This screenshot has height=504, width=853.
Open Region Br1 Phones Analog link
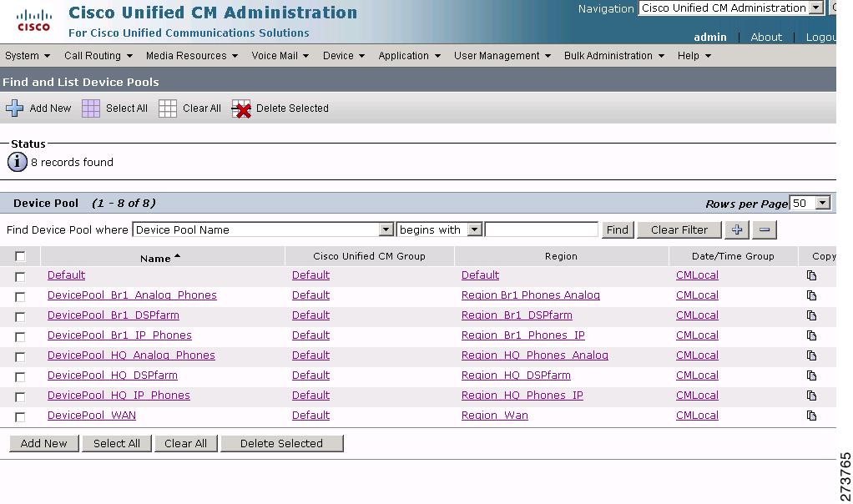click(x=530, y=295)
